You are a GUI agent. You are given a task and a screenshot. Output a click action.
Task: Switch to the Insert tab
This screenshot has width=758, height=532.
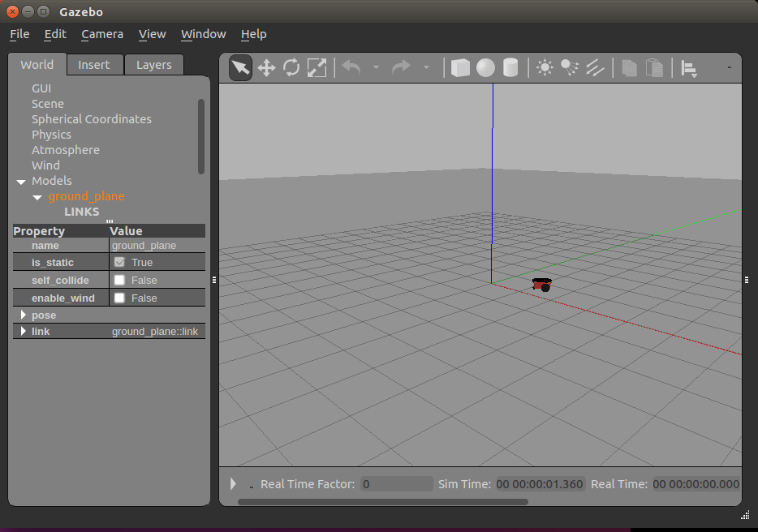[94, 65]
